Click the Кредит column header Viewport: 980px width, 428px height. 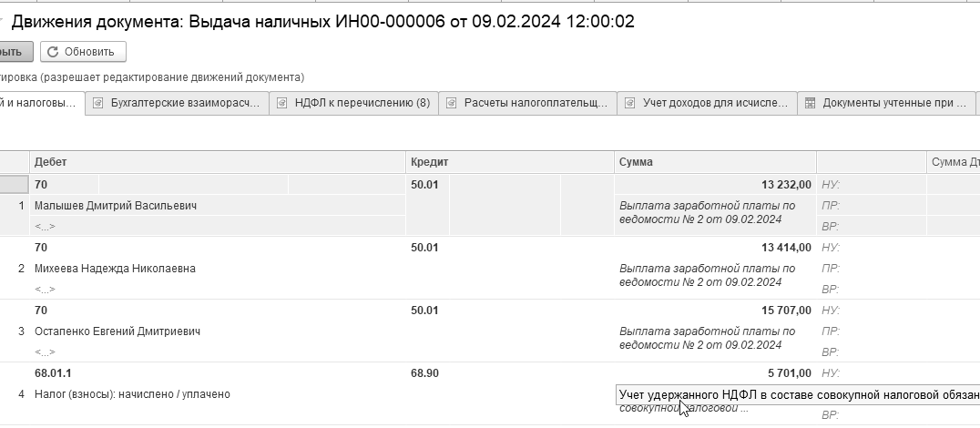pos(510,162)
